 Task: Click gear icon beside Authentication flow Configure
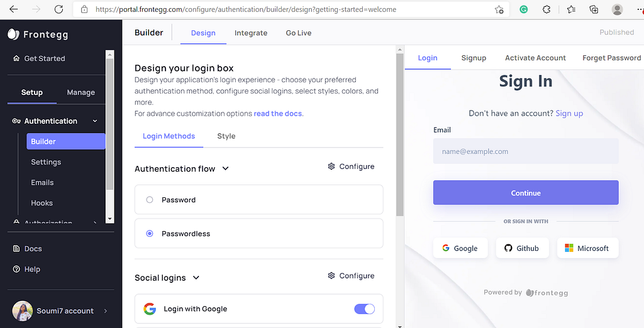pos(331,167)
